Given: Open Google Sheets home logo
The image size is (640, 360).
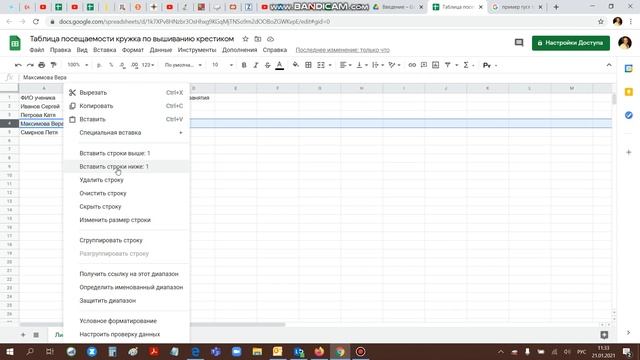Looking at the screenshot, I should click(x=15, y=43).
